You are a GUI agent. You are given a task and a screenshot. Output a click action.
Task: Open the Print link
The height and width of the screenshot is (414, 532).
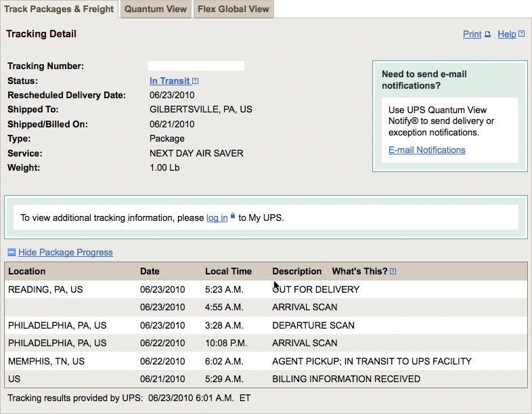click(472, 34)
